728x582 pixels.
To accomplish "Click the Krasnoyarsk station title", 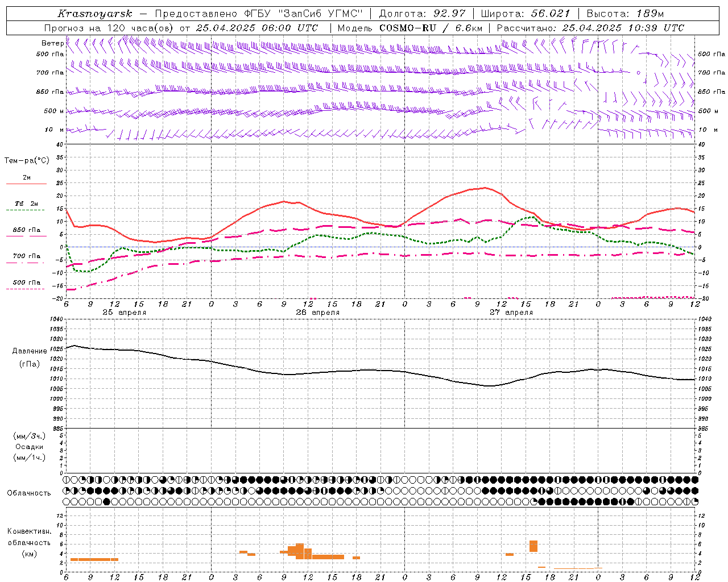I will [94, 14].
